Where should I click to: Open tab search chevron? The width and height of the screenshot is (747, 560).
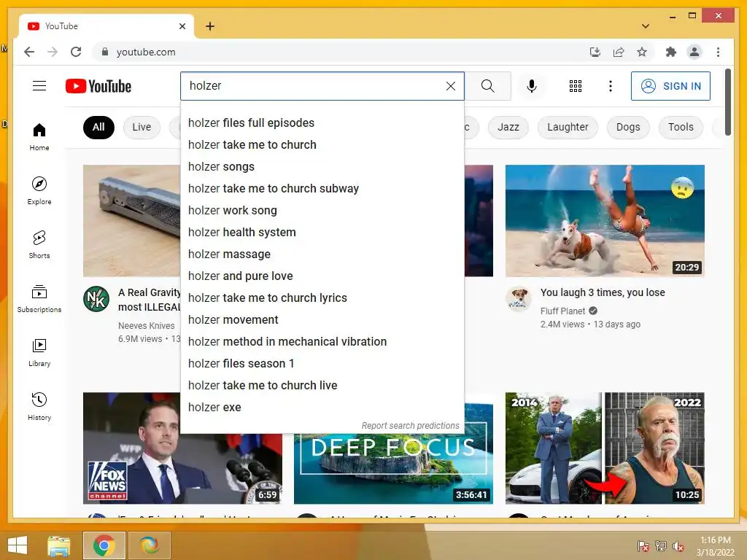[x=646, y=26]
